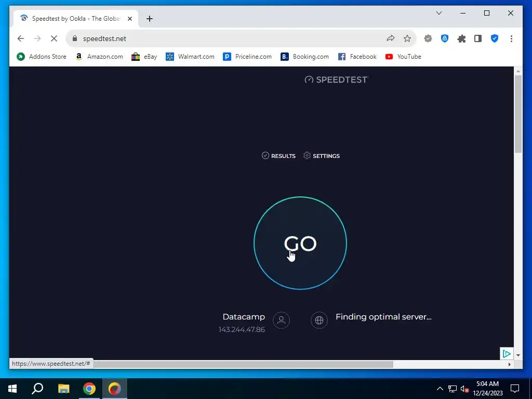Click the horizontal scroll right arrow
Screen dimensions: 532x399
pyautogui.click(x=510, y=364)
